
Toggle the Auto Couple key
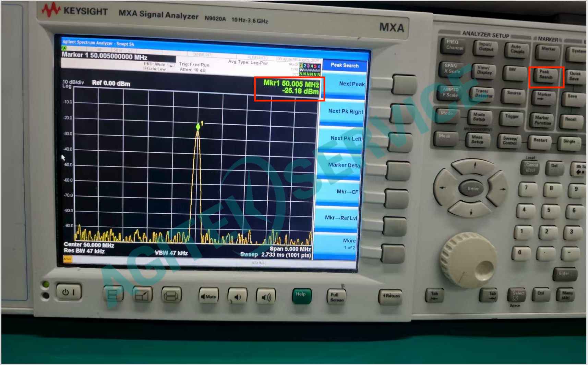pyautogui.click(x=517, y=50)
